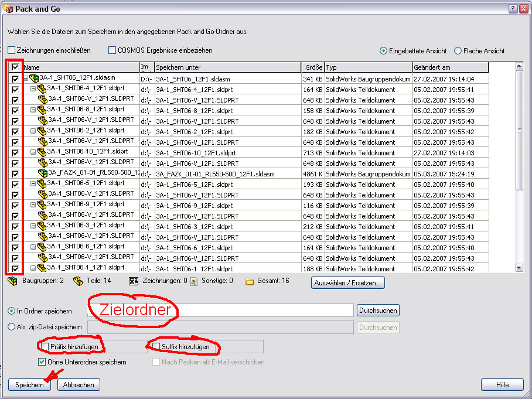Click the part icon of 3A-1_SHT06-8_12F1.sldprt
532x399 pixels.
point(42,110)
